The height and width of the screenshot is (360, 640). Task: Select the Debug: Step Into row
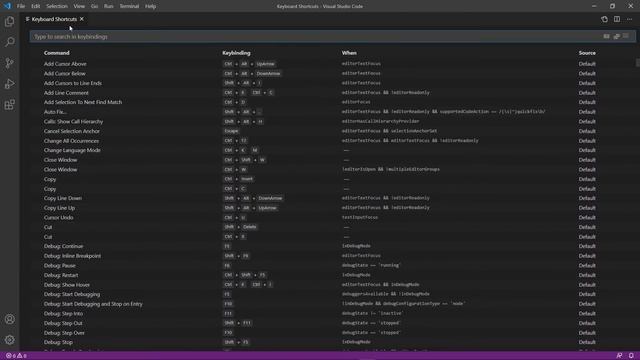332,313
